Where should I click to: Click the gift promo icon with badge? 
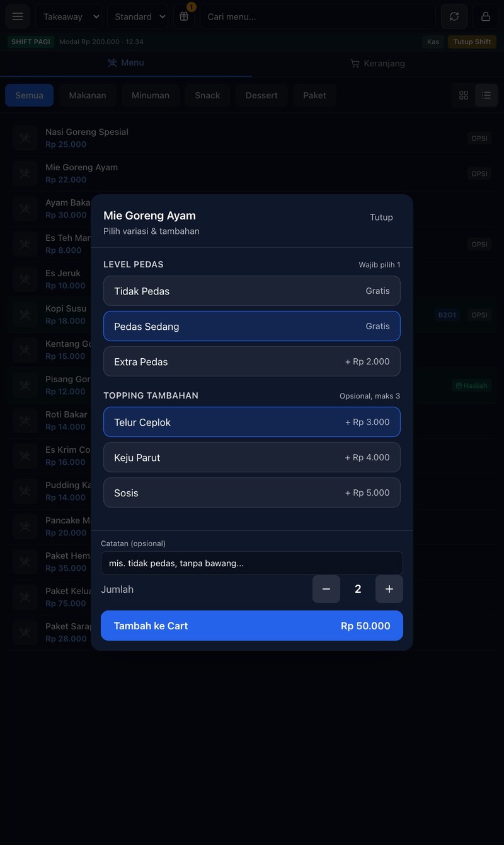tap(184, 16)
